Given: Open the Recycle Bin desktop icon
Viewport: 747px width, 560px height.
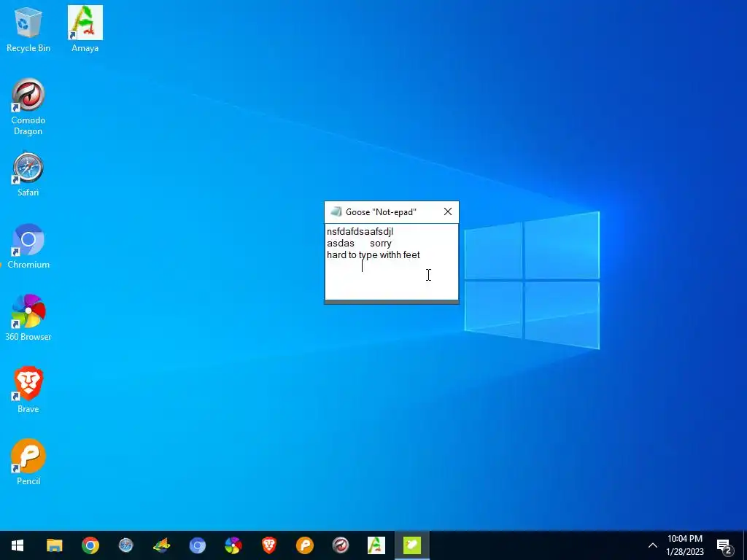Looking at the screenshot, I should pyautogui.click(x=28, y=29).
